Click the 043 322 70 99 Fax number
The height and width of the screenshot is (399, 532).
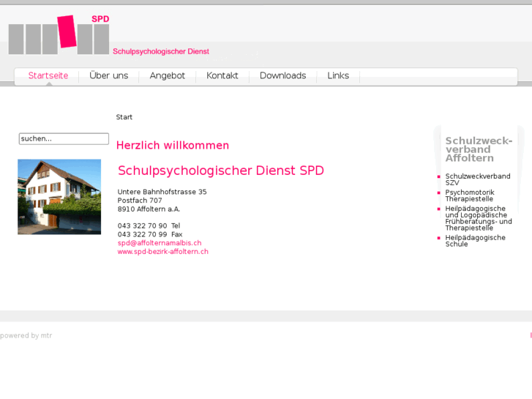coord(150,234)
